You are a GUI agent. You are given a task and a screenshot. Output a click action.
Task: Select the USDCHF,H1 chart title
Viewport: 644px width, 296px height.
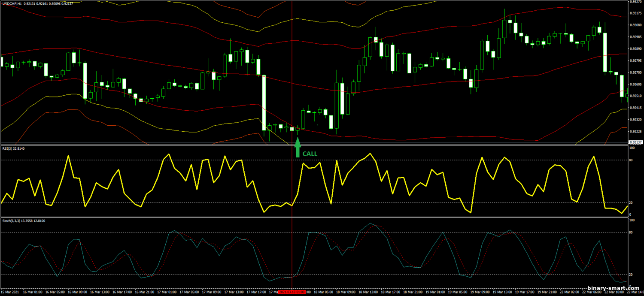[14, 3]
